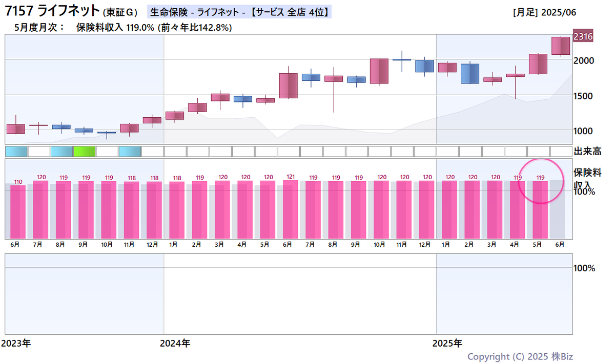This screenshot has height=364, width=615.
Task: Click the empty volume box for June 2025
Action: pos(561,151)
